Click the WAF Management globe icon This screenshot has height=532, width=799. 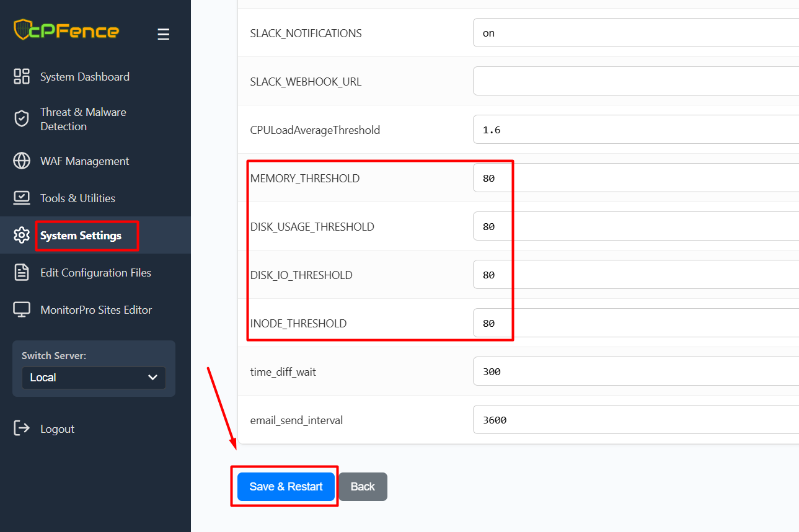click(x=22, y=161)
